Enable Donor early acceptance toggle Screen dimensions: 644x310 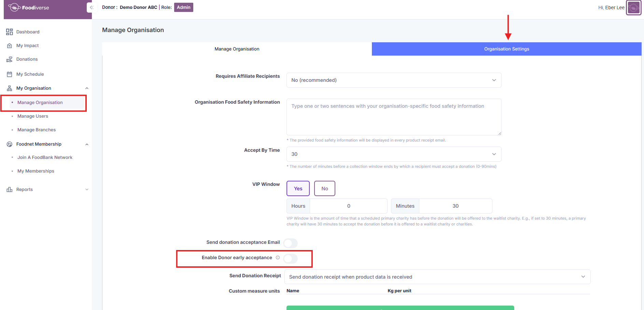coord(290,259)
